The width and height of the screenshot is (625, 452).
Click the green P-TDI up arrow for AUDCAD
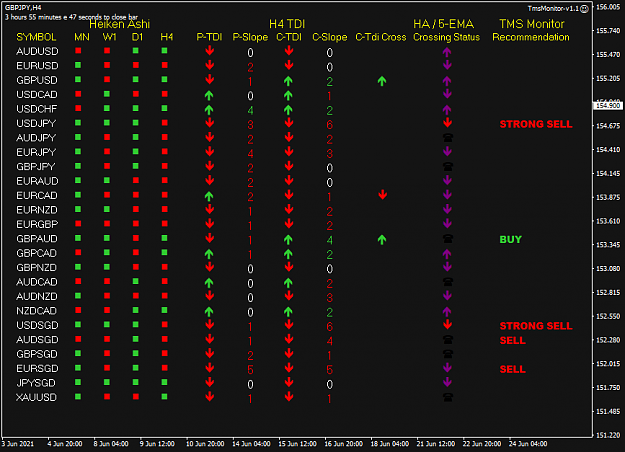pos(209,283)
